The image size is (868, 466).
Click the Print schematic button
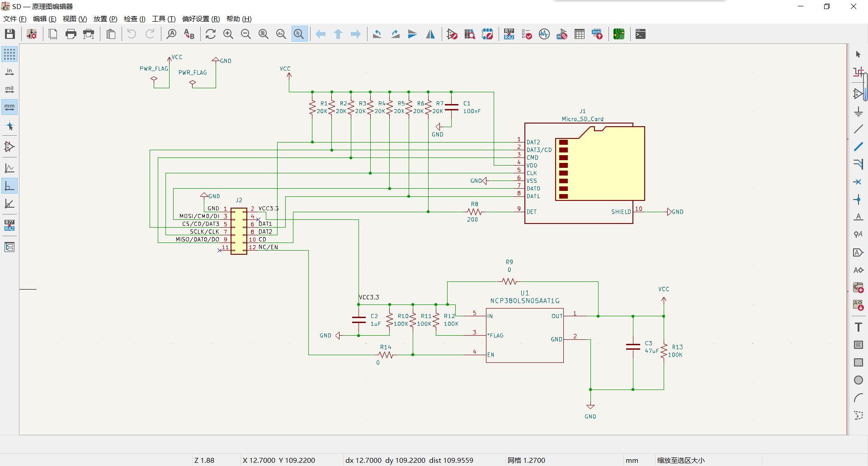[71, 34]
